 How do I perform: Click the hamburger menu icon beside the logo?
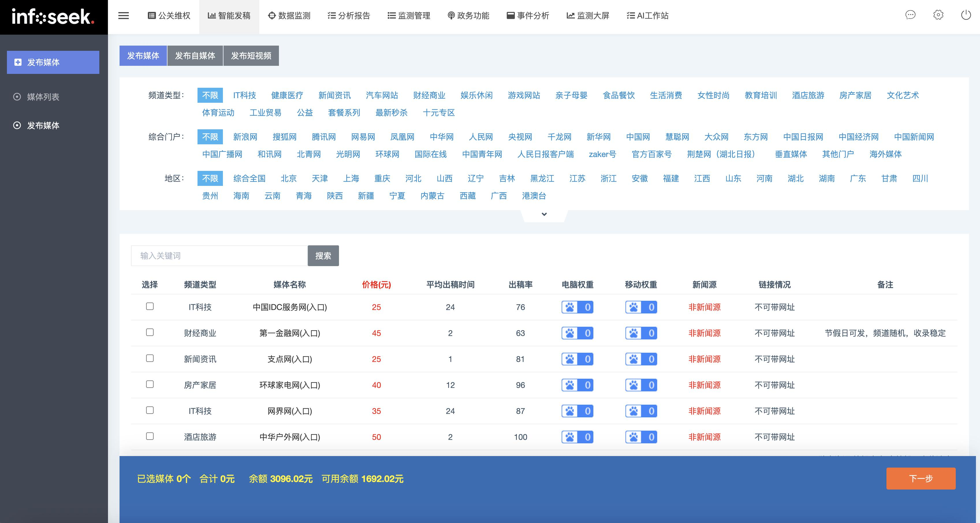click(123, 16)
